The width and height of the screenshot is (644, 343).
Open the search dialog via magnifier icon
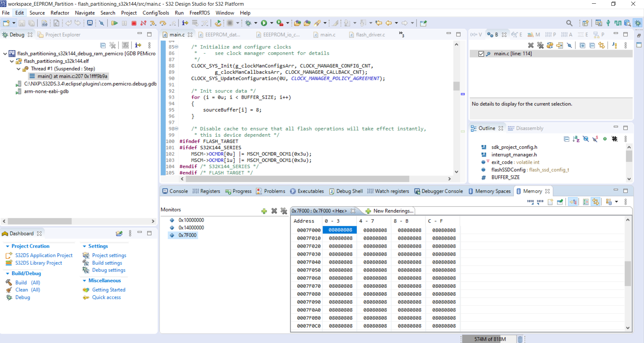[x=570, y=23]
